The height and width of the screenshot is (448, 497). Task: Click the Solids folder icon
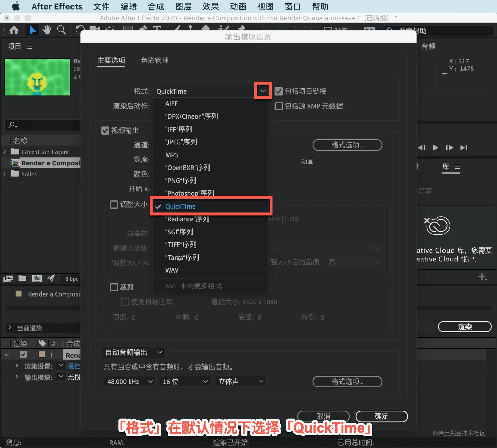tap(15, 174)
